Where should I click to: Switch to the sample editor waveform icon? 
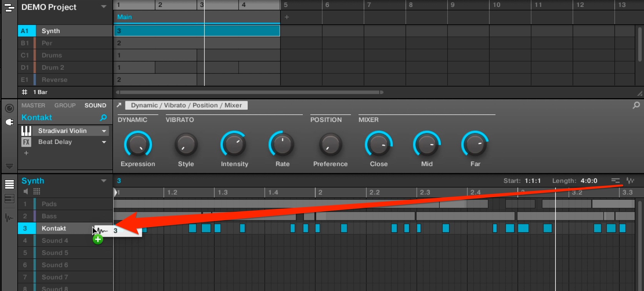pyautogui.click(x=9, y=218)
